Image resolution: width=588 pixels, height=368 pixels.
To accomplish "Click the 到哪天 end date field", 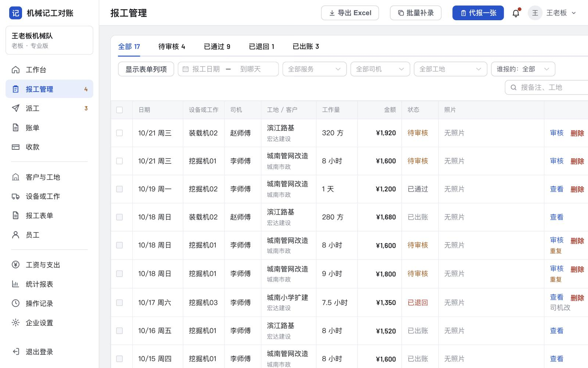I will pyautogui.click(x=251, y=69).
